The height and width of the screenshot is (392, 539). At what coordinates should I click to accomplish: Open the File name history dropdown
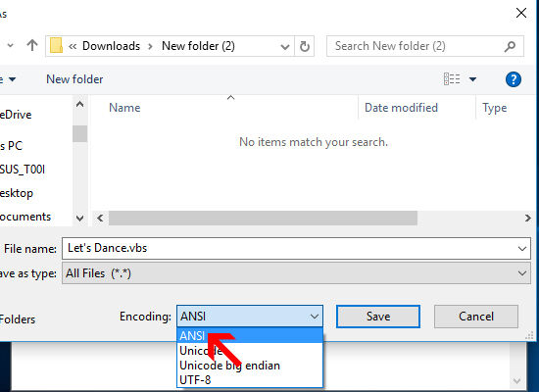[522, 248]
